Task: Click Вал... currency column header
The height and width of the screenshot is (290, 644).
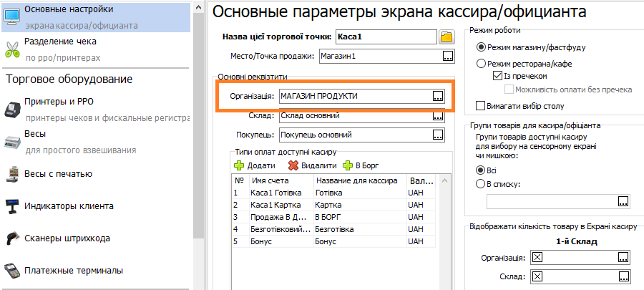Action: (421, 180)
